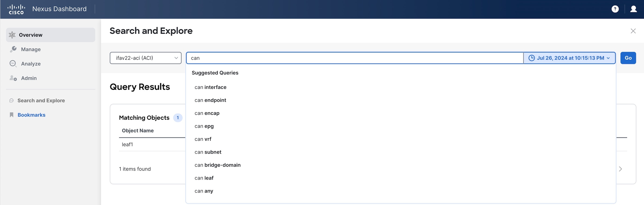Click the Matching Objects heading
Viewport: 644px width, 205px height.
144,118
